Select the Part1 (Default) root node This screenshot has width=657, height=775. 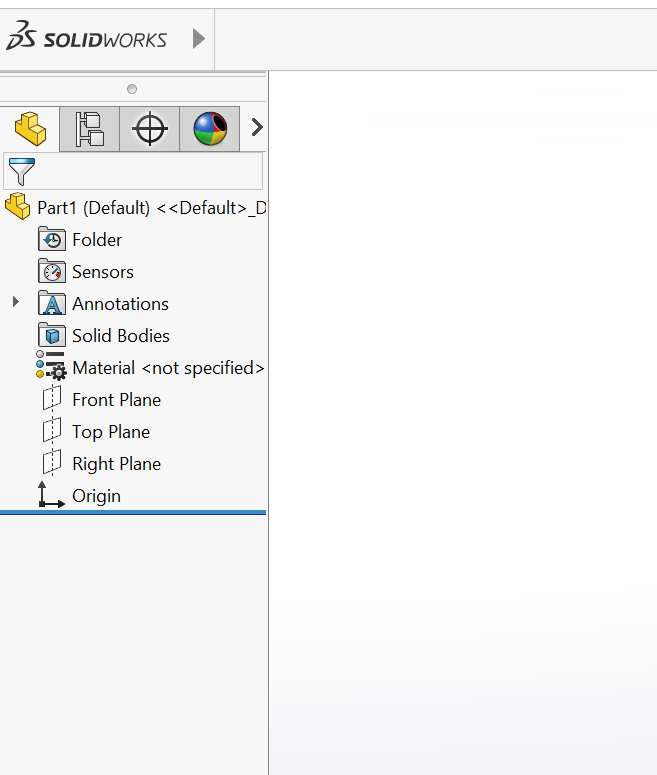(x=150, y=208)
